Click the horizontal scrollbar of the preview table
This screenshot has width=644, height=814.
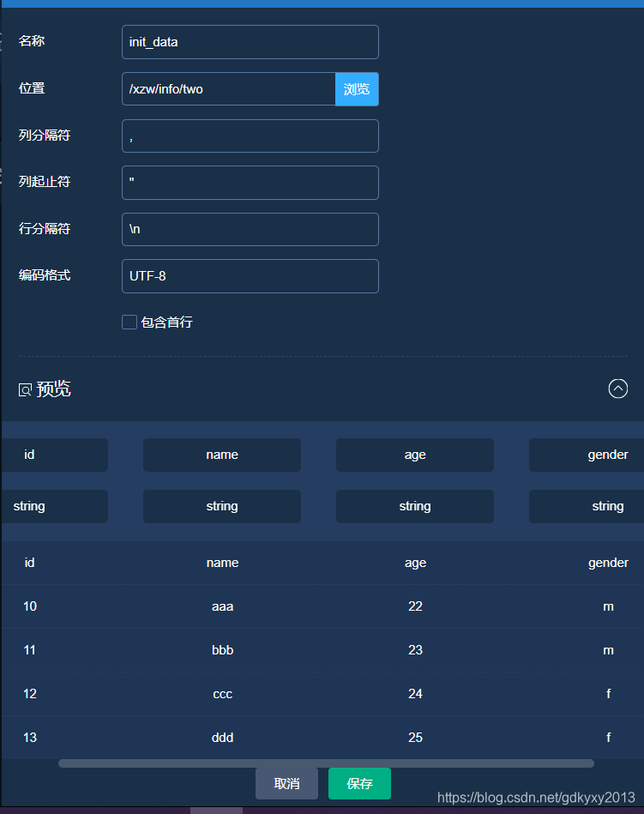[x=326, y=763]
